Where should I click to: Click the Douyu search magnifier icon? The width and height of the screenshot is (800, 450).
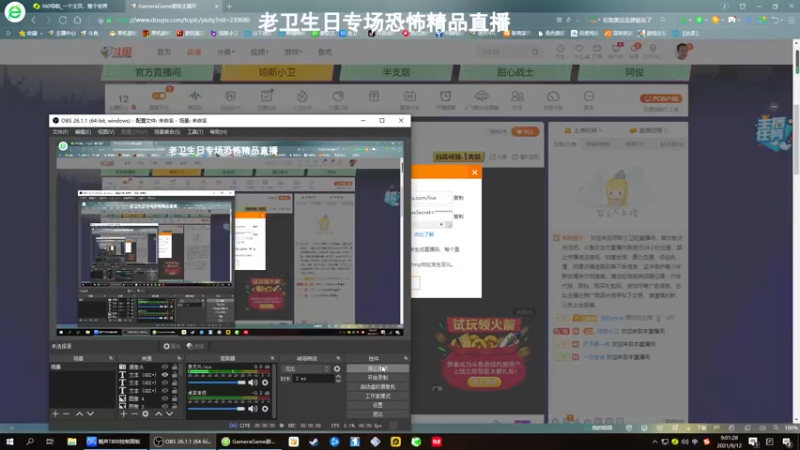pyautogui.click(x=535, y=52)
